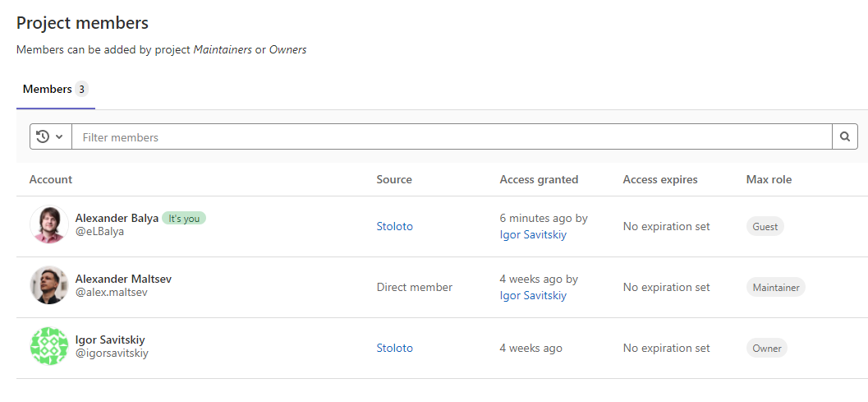
Task: Switch to the Members tab
Action: pos(48,89)
